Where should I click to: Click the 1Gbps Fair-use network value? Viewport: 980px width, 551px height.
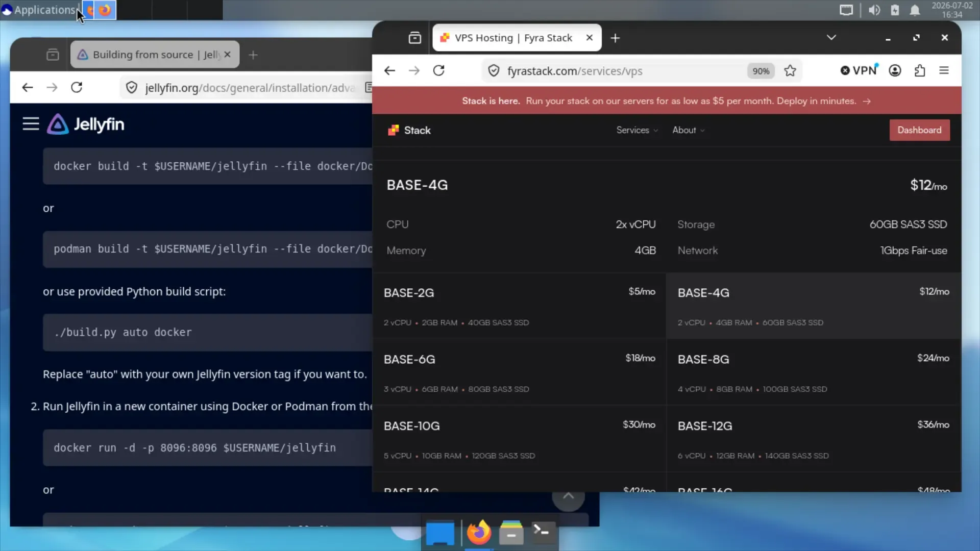[x=914, y=251]
